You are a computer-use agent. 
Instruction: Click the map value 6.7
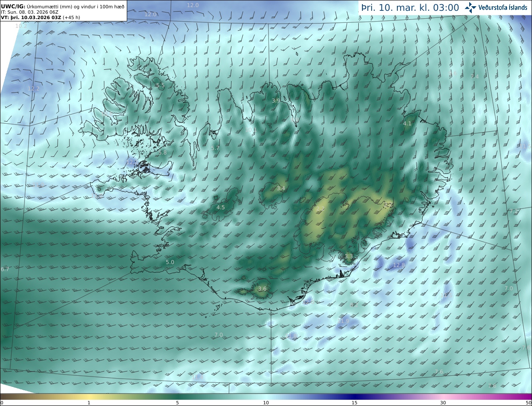tap(5, 269)
